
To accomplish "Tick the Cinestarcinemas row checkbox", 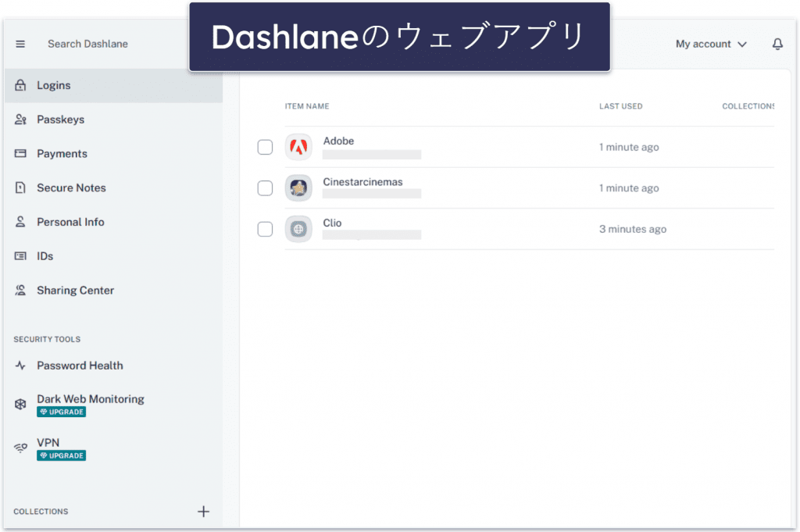I will coord(265,188).
